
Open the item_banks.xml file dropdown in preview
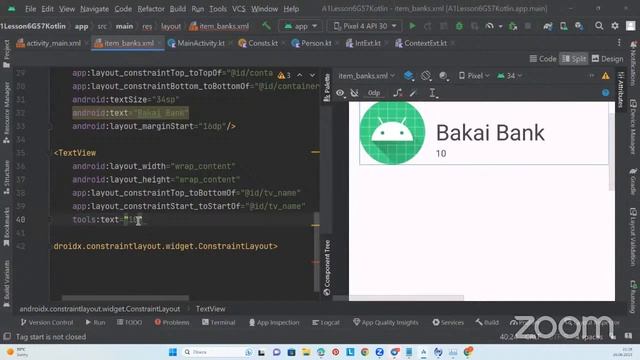[x=366, y=76]
